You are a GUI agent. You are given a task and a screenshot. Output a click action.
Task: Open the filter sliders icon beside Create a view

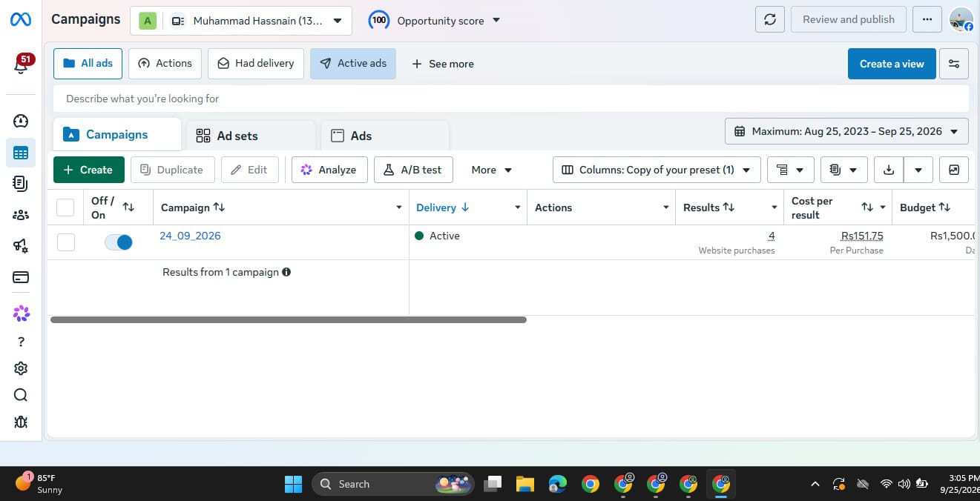click(954, 64)
